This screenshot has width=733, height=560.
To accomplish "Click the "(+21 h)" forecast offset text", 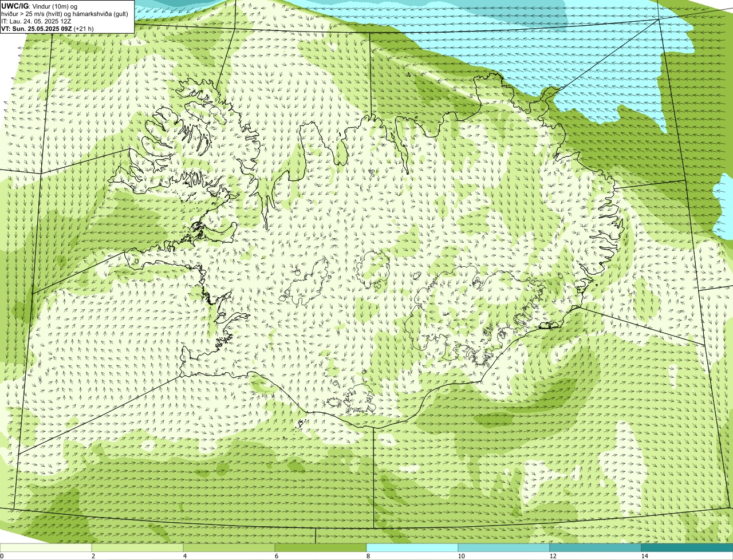I will pyautogui.click(x=84, y=28).
